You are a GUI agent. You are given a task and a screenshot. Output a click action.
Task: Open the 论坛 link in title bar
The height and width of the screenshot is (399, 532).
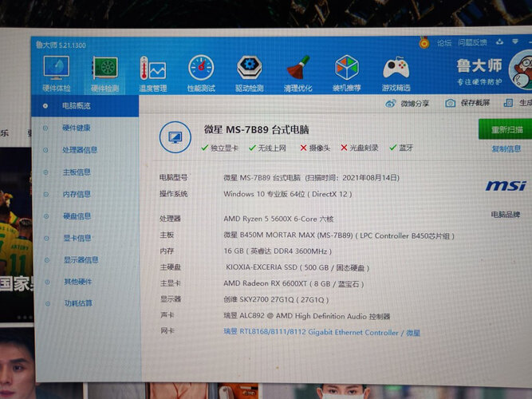[x=444, y=43]
